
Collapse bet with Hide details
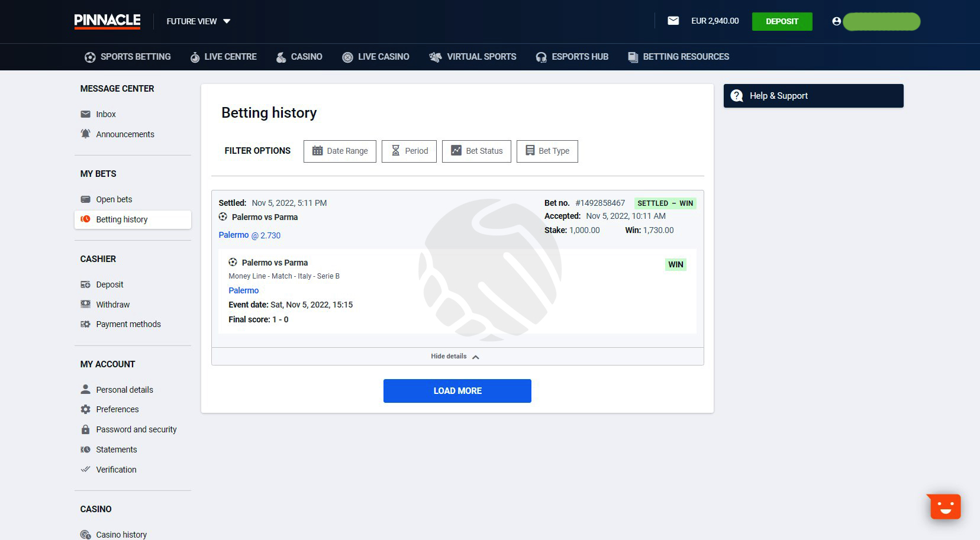[x=455, y=357]
